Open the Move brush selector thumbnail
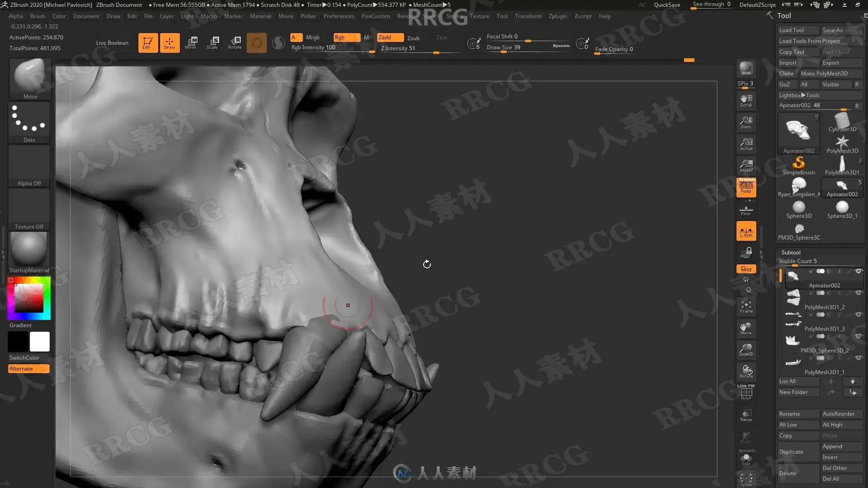 [x=30, y=78]
